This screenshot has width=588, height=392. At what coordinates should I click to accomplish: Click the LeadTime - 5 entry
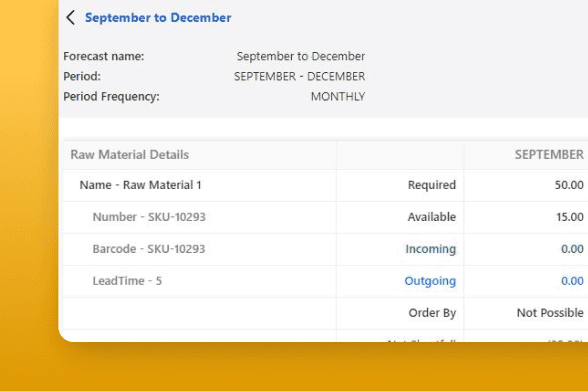127,281
